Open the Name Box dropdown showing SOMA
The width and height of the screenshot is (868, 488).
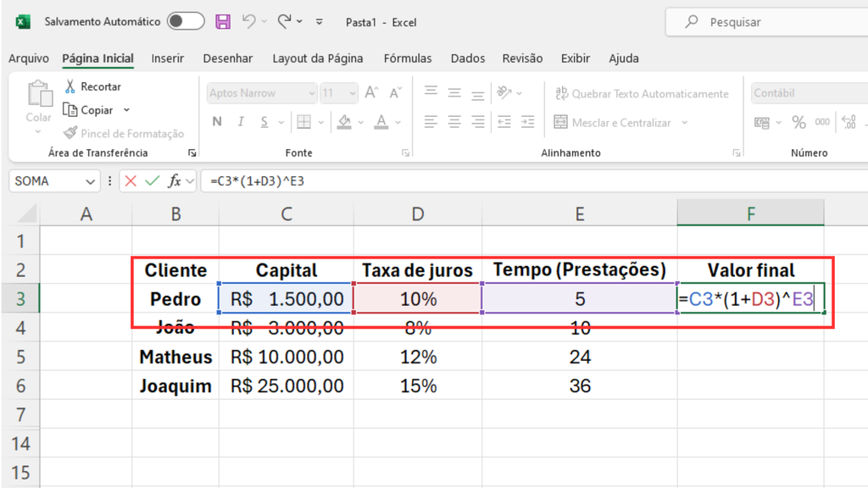tap(88, 180)
